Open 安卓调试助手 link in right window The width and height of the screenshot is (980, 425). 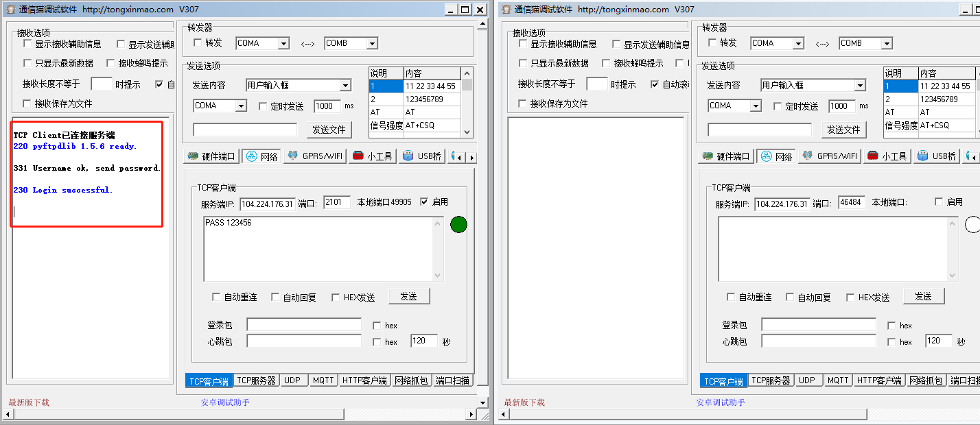pos(721,402)
